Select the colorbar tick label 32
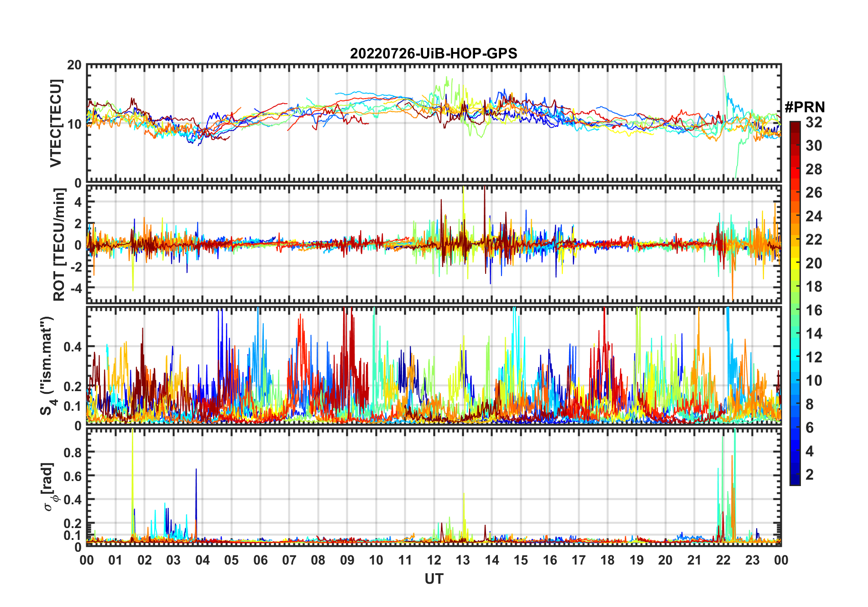 (x=814, y=122)
